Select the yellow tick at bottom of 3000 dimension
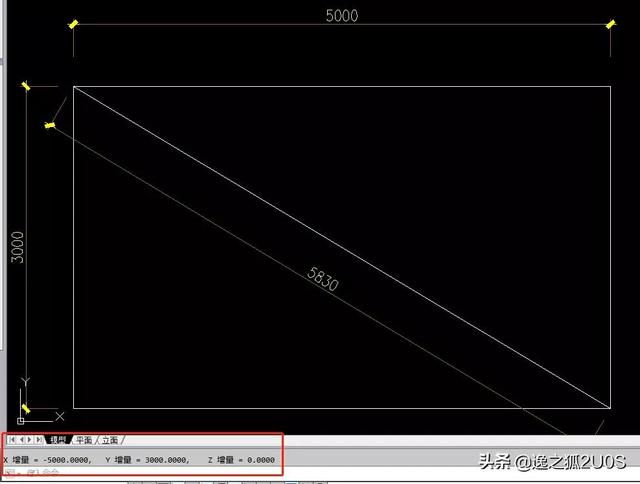The height and width of the screenshot is (484, 640). 26,408
